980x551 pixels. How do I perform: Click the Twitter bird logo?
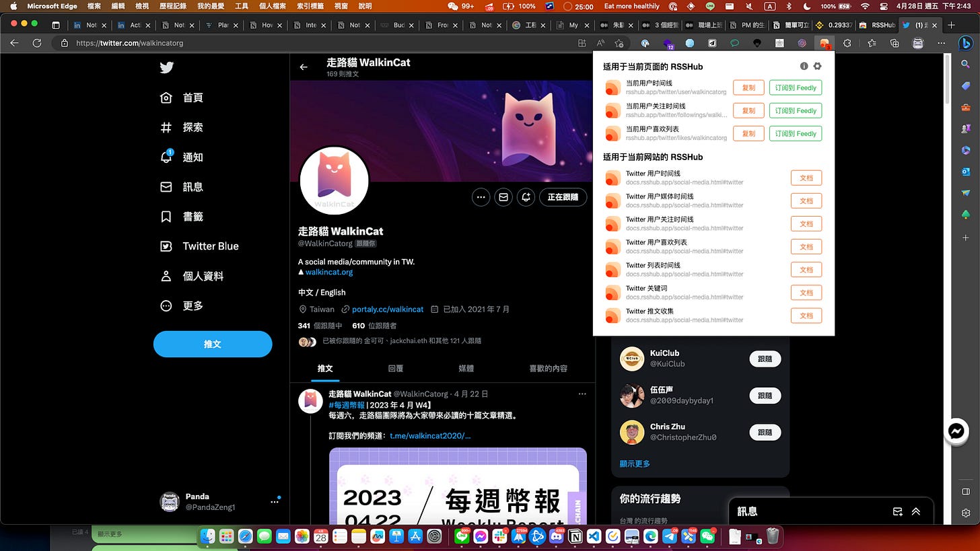[x=166, y=67]
